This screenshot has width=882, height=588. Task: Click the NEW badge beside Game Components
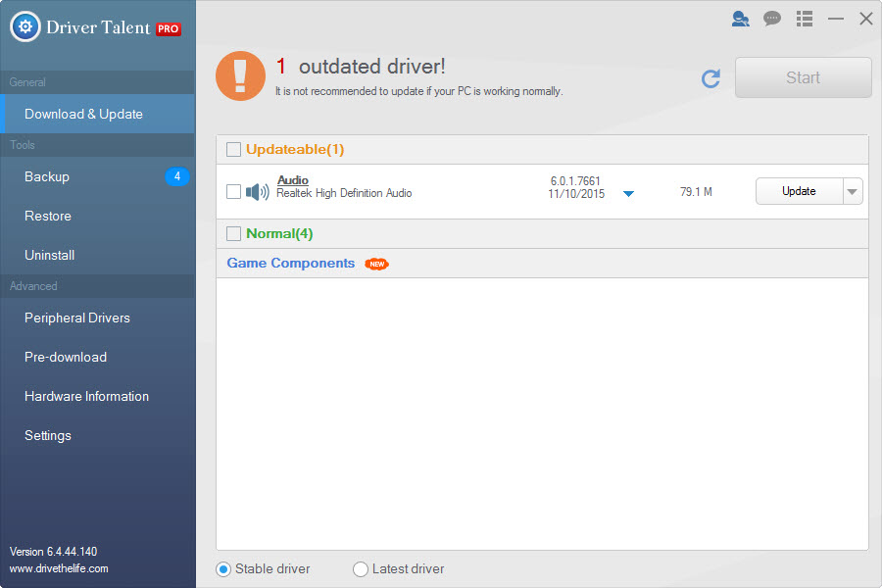pyautogui.click(x=376, y=264)
